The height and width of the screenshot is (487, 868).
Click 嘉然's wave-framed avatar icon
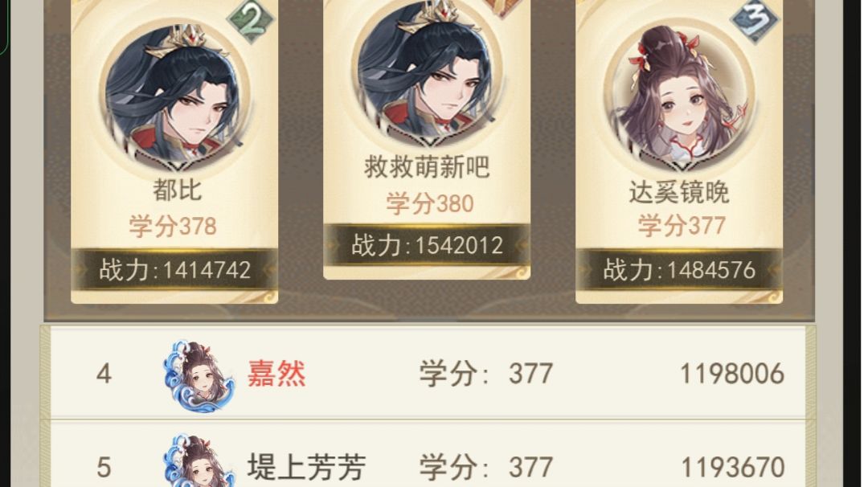[x=199, y=376]
